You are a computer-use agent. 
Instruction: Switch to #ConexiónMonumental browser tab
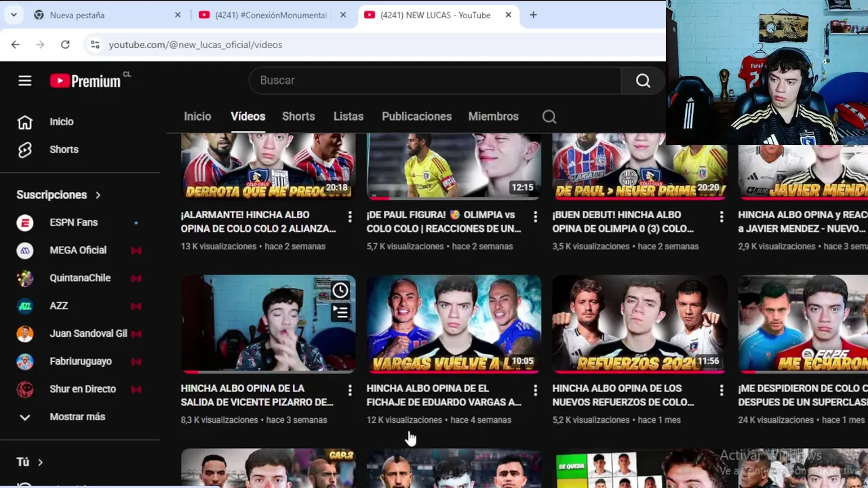(x=271, y=15)
